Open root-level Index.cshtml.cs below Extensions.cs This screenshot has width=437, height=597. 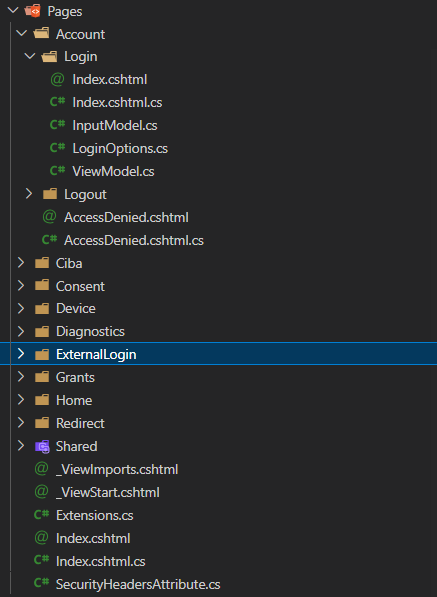click(x=100, y=561)
